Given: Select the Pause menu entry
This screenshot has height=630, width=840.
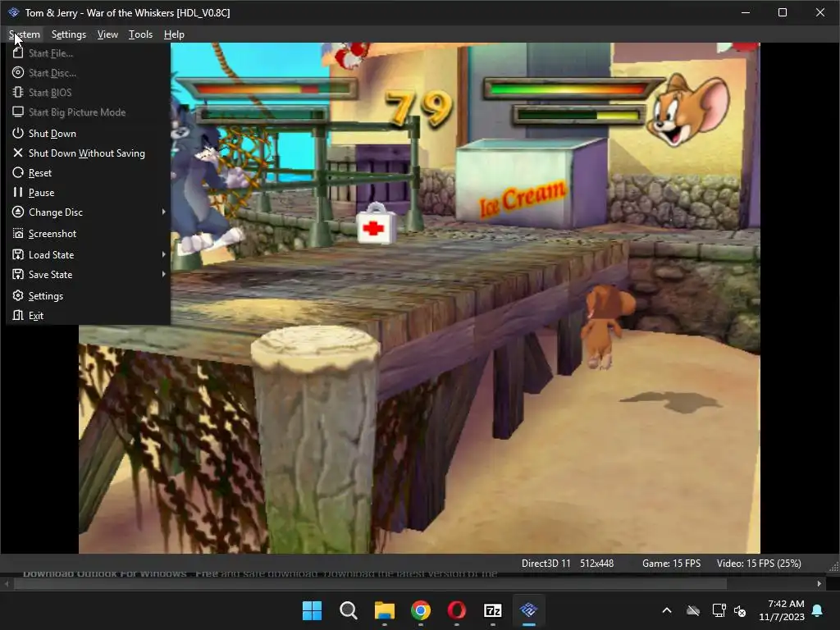Looking at the screenshot, I should (x=89, y=192).
